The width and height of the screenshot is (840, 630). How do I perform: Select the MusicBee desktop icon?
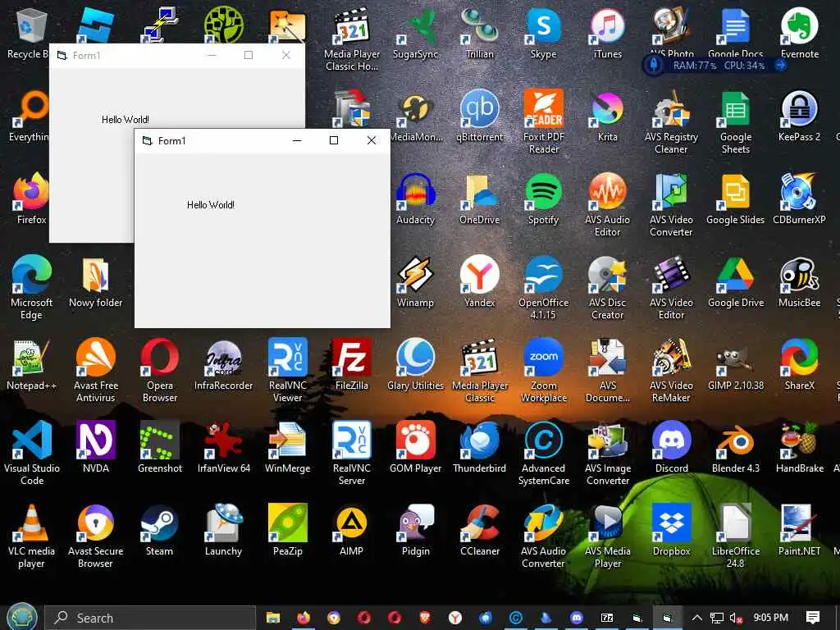pyautogui.click(x=799, y=282)
